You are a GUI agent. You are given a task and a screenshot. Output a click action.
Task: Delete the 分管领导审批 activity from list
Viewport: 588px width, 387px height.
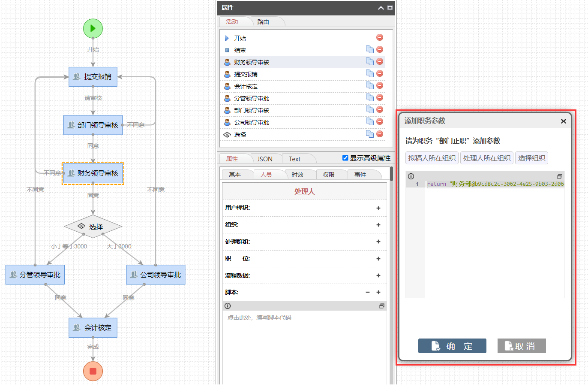click(x=380, y=98)
